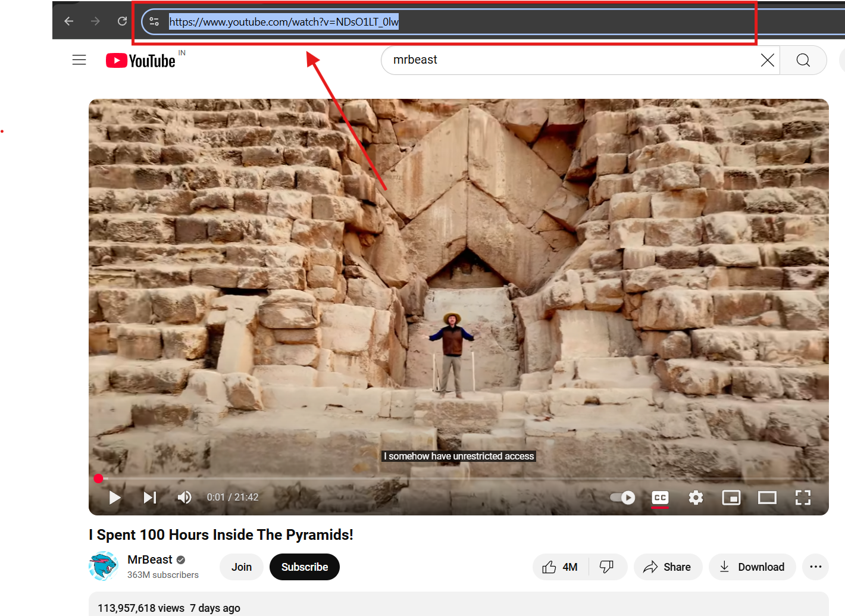
Task: Toggle the autoplay switch in the player
Action: point(622,497)
